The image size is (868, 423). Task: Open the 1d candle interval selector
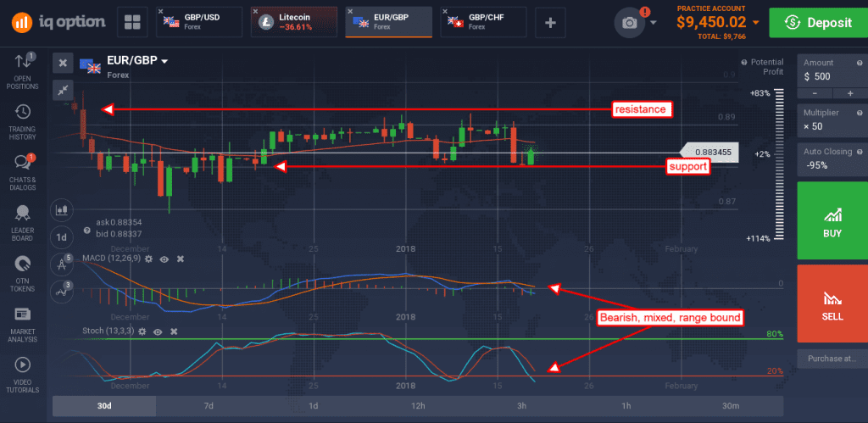click(x=61, y=238)
